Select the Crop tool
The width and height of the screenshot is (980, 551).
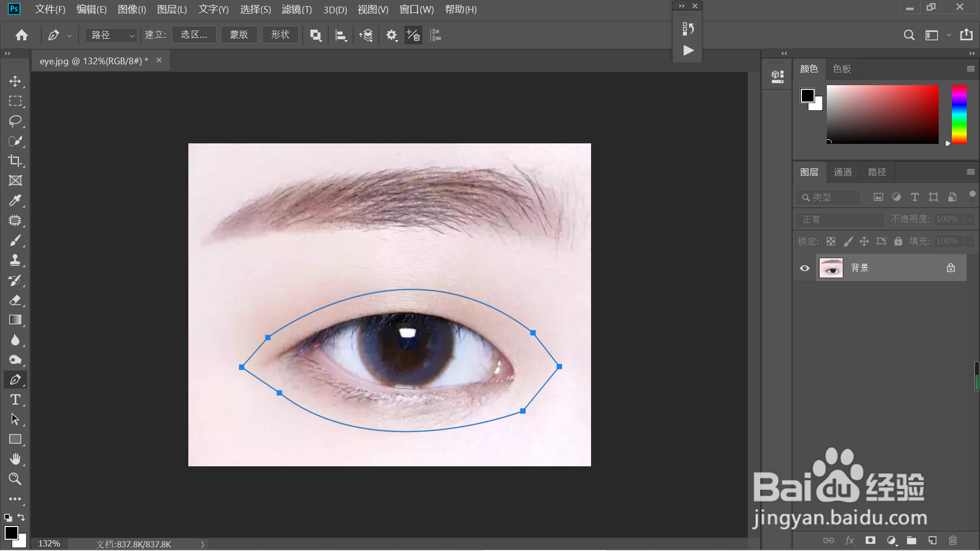[15, 161]
